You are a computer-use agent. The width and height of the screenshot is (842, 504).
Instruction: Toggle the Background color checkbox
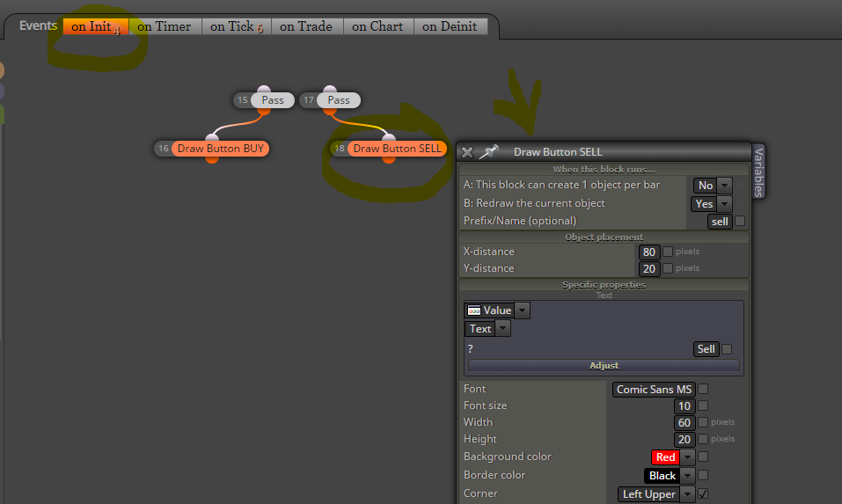point(703,457)
